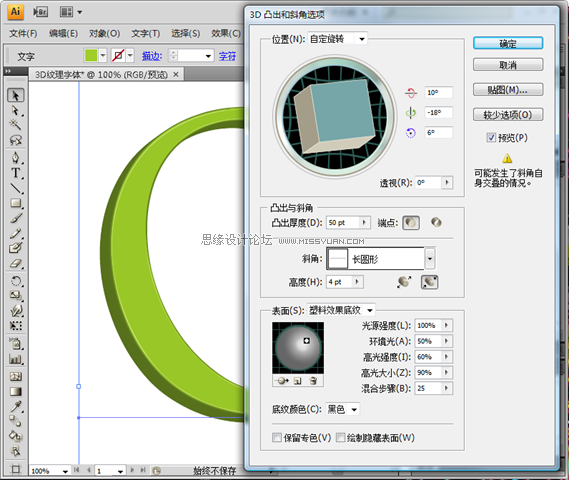
Task: Open the 贴图(M)... map art button
Action: pyautogui.click(x=508, y=90)
